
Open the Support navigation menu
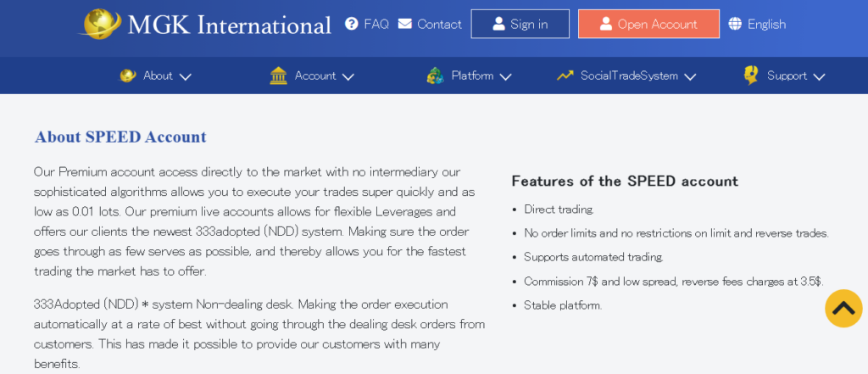click(x=784, y=75)
